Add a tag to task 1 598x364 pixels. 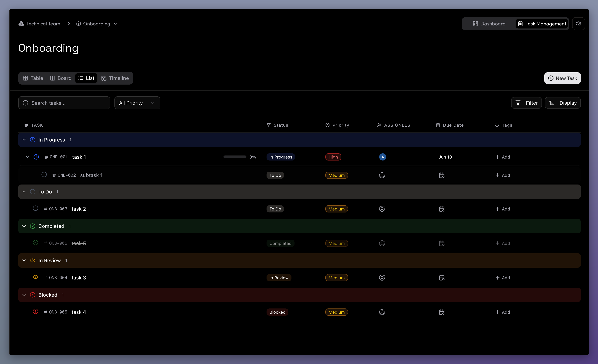tap(503, 157)
